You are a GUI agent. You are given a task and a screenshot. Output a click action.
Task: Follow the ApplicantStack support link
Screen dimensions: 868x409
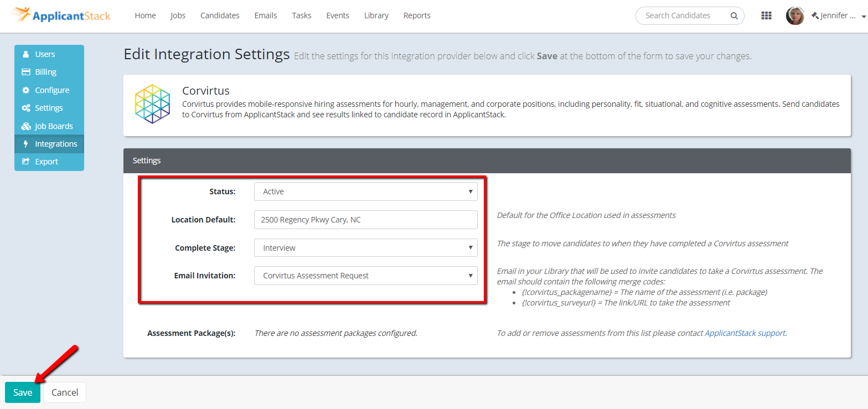(x=745, y=333)
